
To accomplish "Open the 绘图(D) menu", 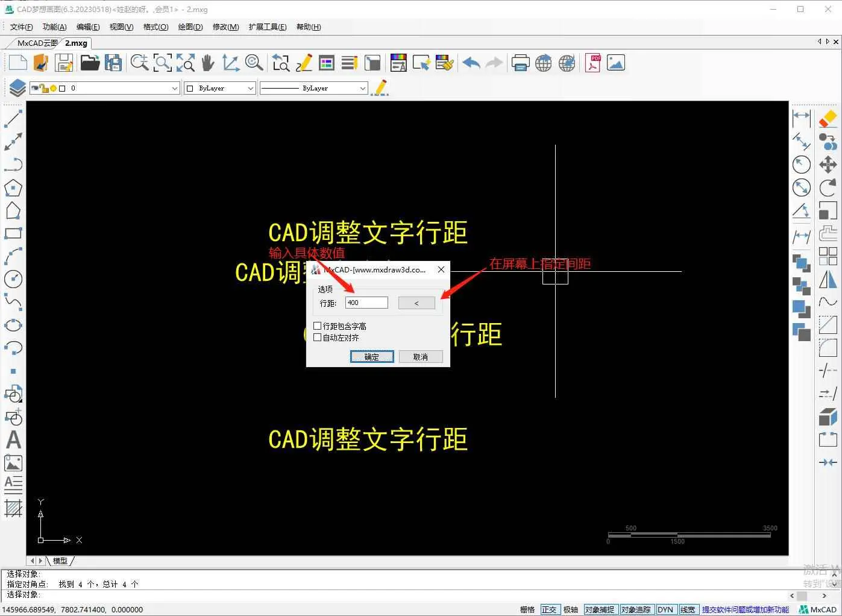I will [190, 27].
